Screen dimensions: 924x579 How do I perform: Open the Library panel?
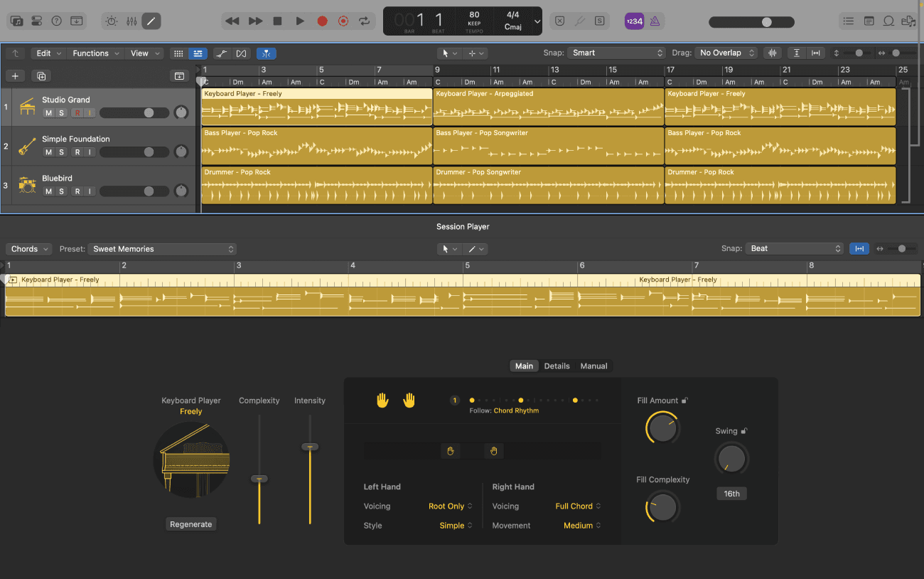click(17, 21)
